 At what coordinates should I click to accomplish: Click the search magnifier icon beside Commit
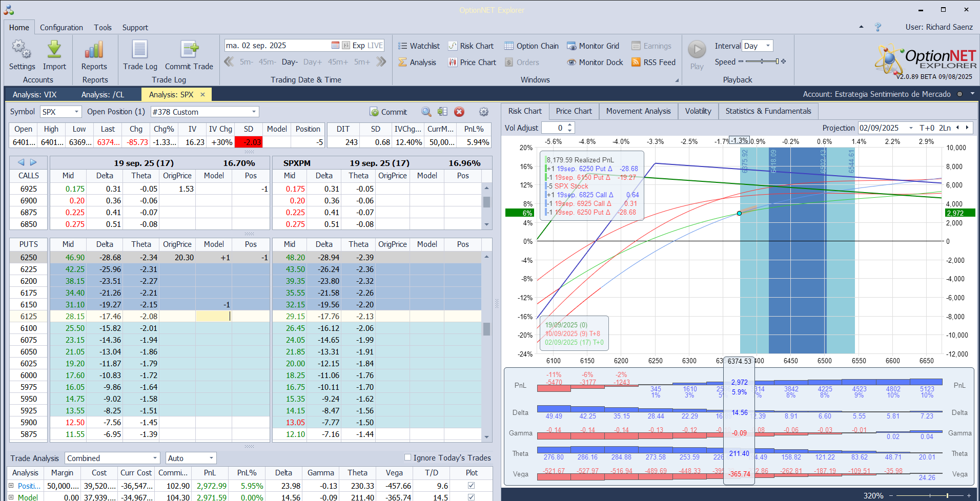426,112
